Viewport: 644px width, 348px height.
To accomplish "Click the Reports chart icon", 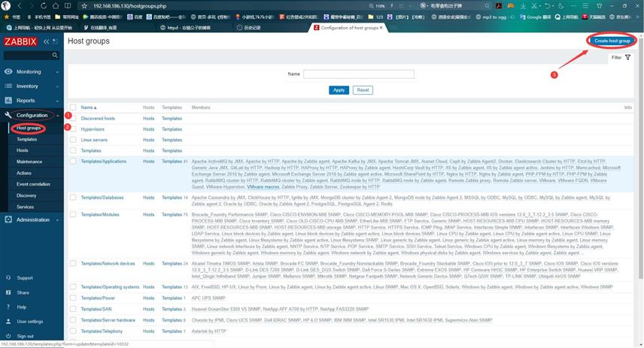I will pos(8,101).
